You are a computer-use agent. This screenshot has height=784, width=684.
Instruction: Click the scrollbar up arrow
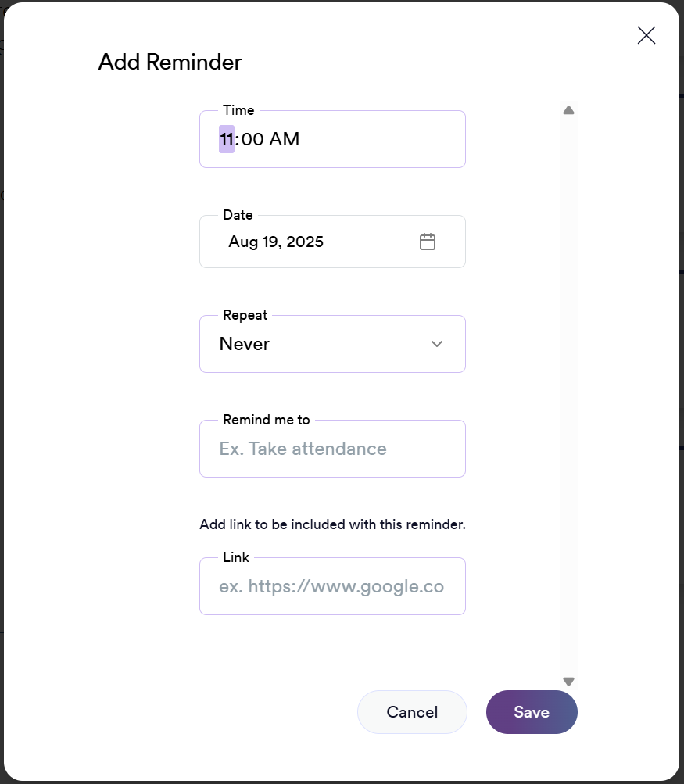pyautogui.click(x=568, y=111)
